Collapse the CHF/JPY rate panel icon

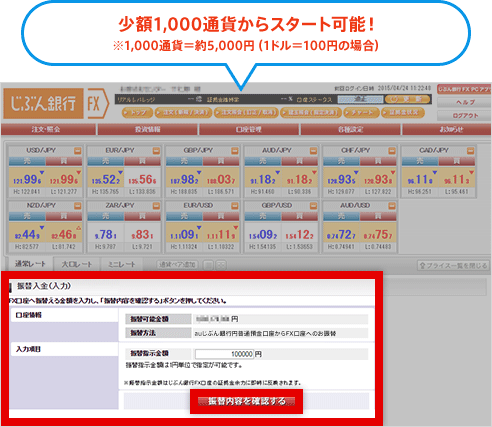(x=392, y=151)
